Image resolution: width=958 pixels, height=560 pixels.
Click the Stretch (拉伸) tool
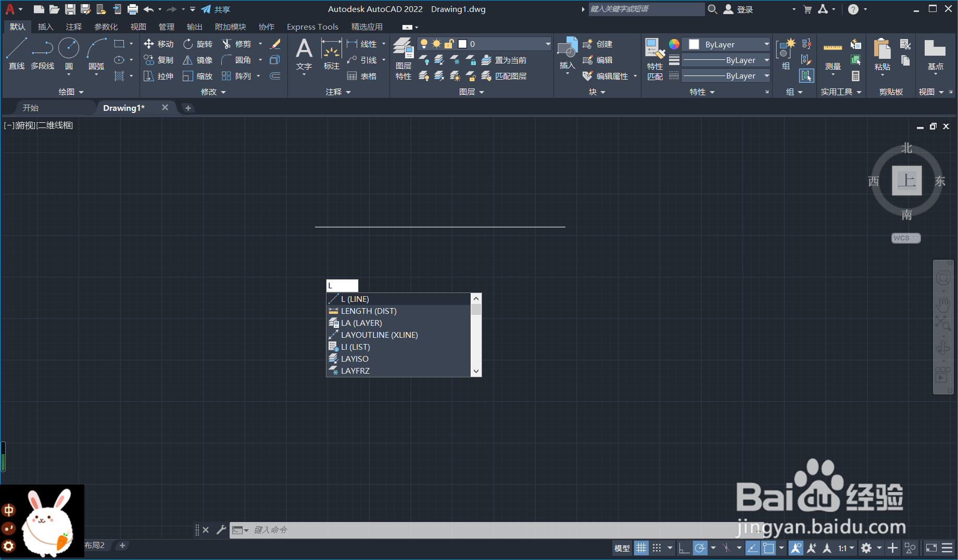click(x=159, y=76)
